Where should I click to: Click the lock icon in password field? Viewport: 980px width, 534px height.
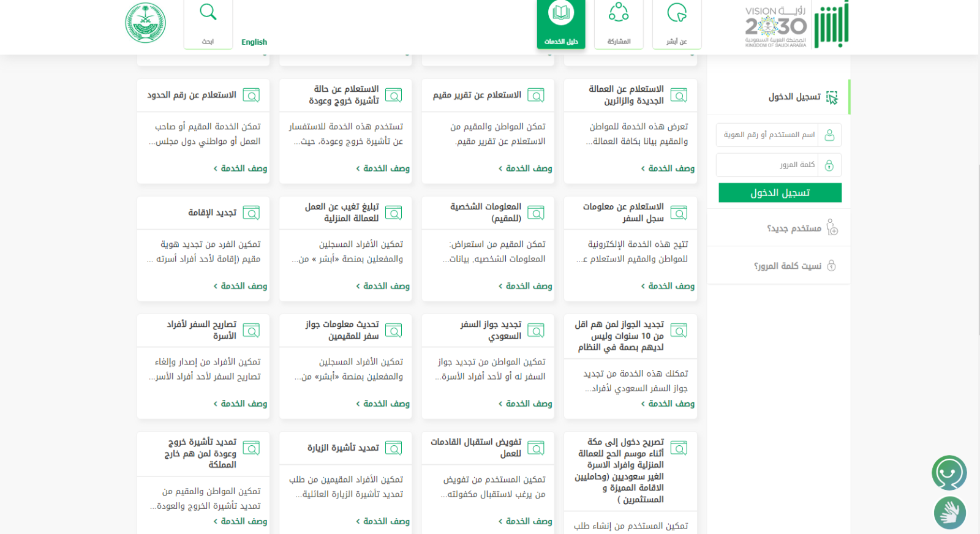(x=829, y=165)
